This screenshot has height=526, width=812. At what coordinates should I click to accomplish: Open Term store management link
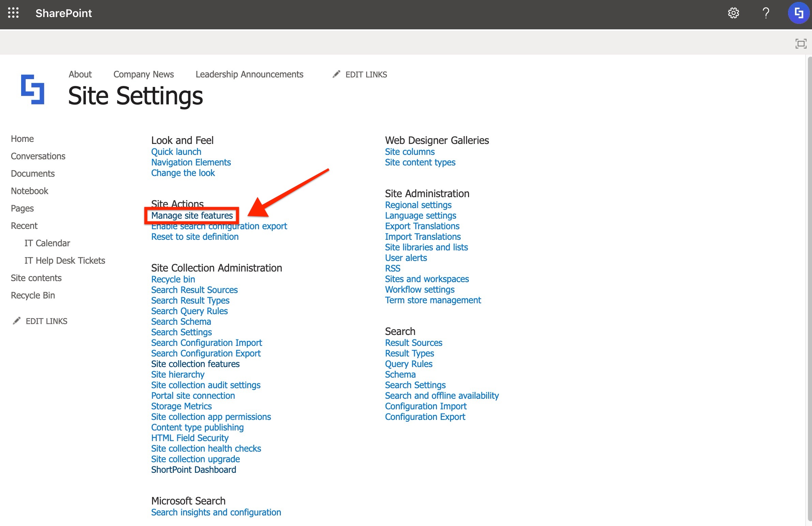[x=433, y=300]
